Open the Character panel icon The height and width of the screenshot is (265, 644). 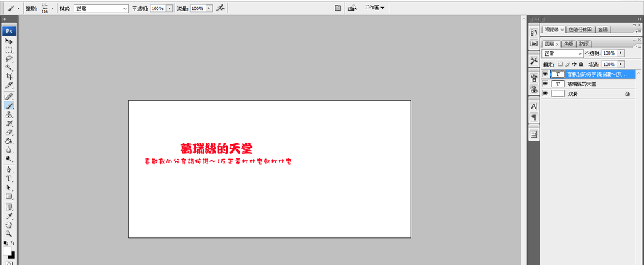point(534,106)
